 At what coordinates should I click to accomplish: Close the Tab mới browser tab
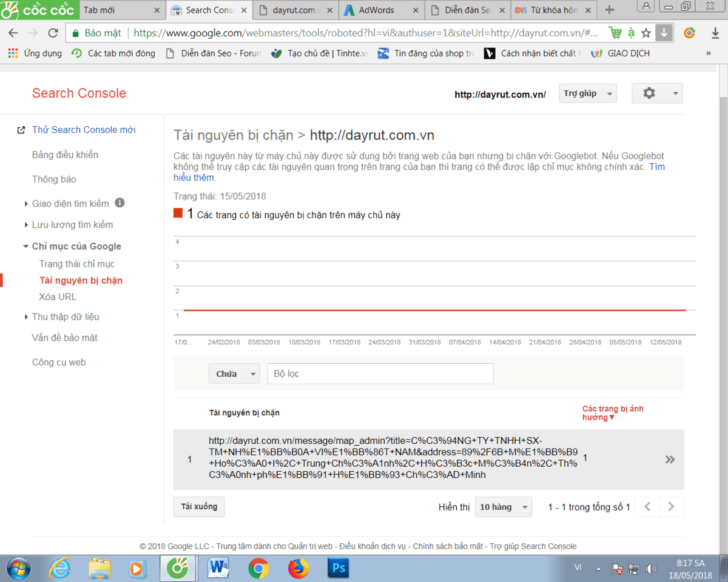157,10
